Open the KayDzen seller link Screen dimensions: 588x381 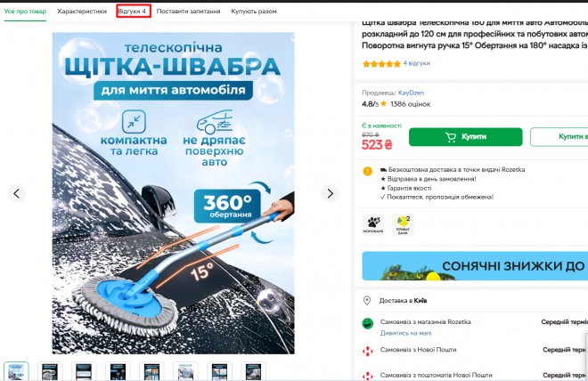(x=411, y=93)
